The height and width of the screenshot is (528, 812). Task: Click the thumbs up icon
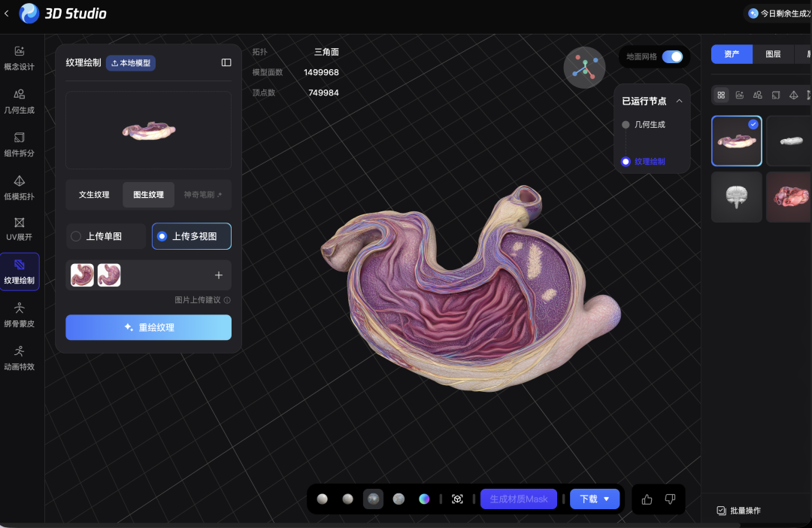click(x=647, y=499)
